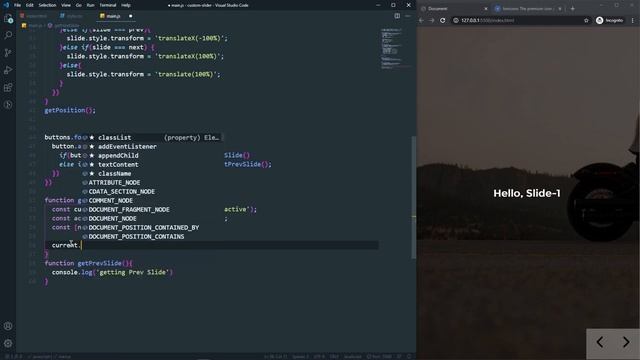
Task: Bookmark this page with the star icon
Action: (587, 20)
